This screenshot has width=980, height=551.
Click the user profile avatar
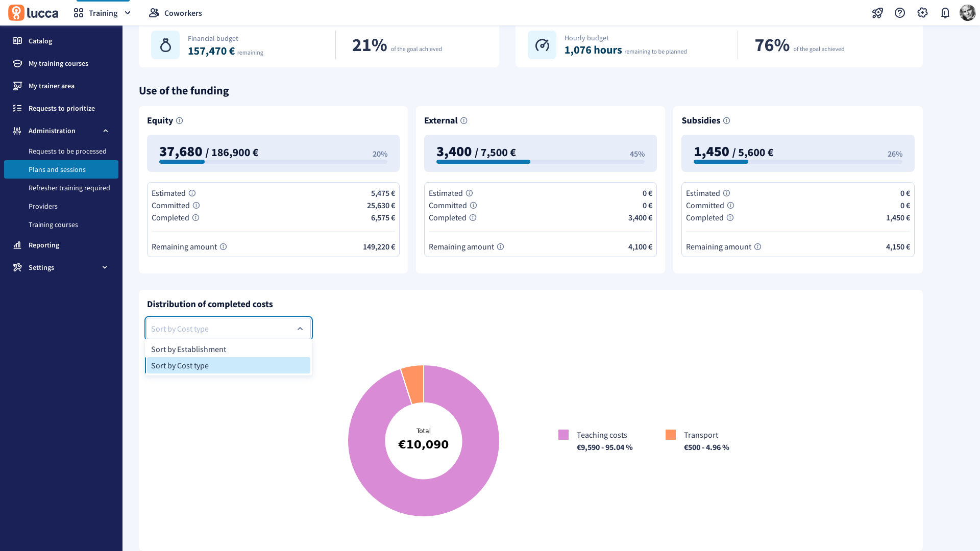[967, 13]
